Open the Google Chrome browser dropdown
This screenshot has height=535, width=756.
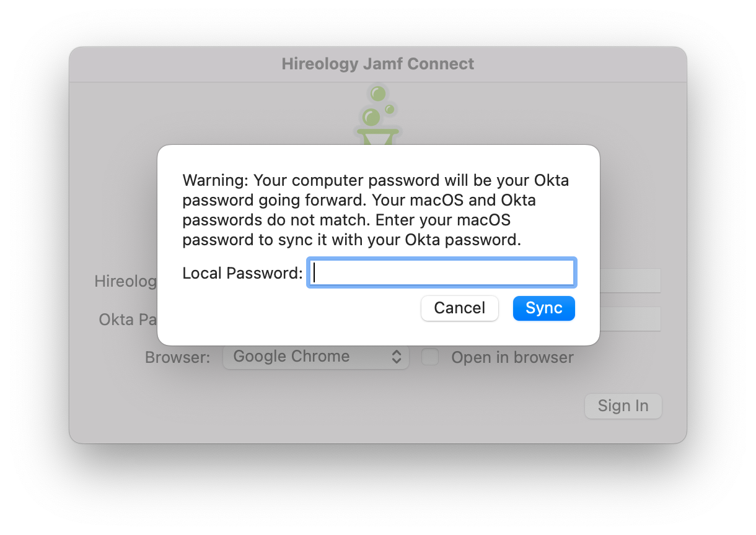(315, 357)
